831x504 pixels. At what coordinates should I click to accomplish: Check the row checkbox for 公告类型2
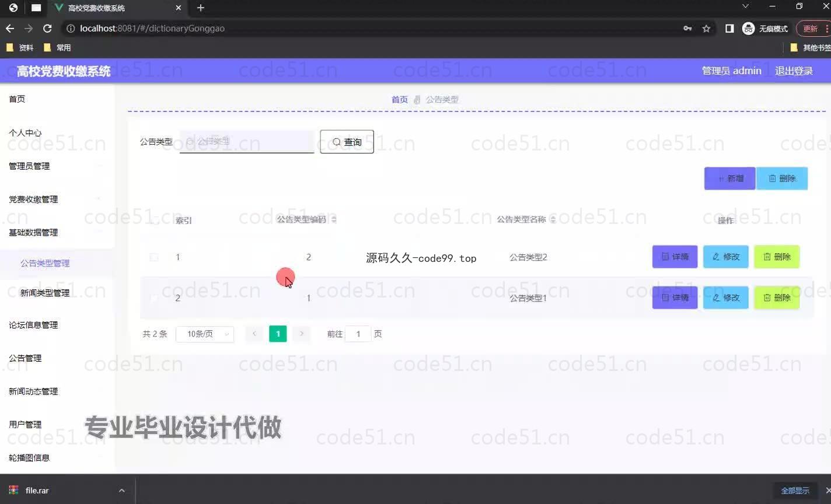point(154,257)
